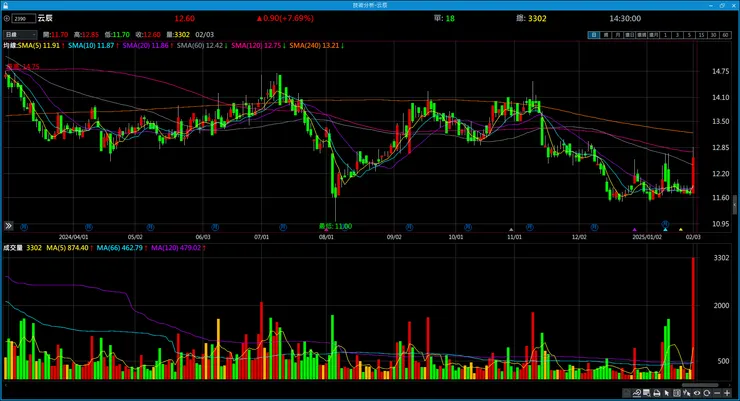Click the price change ▲0.90(+7.69%)

285,18
